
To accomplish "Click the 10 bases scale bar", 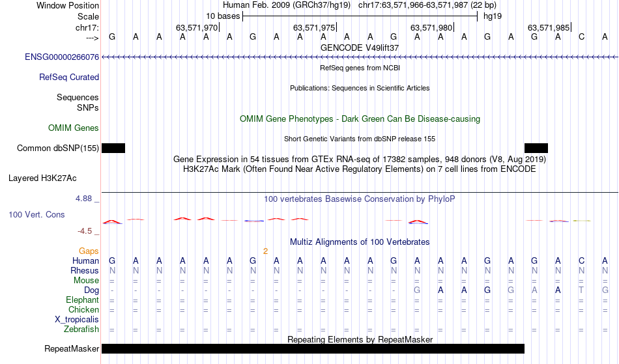I will [360, 16].
